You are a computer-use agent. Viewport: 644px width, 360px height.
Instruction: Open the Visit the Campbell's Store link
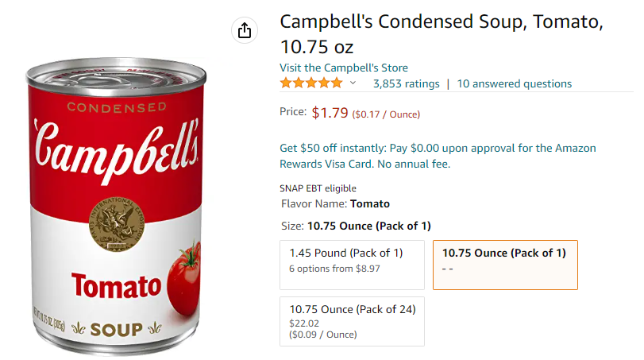[344, 68]
